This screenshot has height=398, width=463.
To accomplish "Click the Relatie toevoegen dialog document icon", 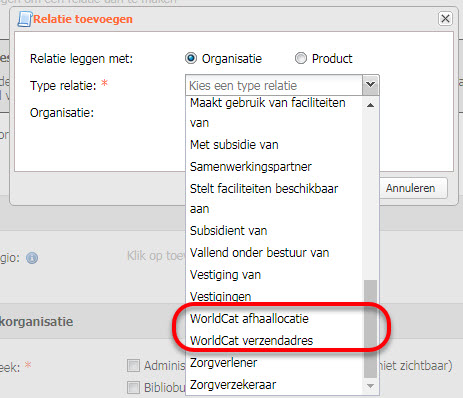I will 25,19.
